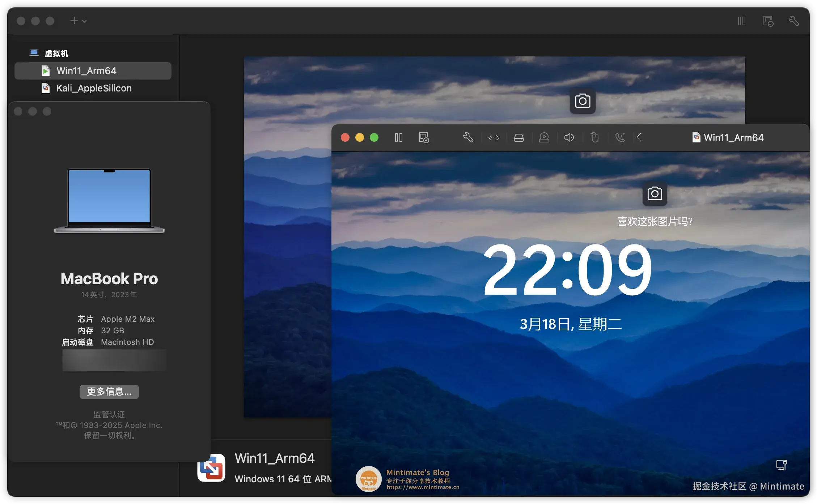The width and height of the screenshot is (817, 504).
Task: Open the power options phone icon
Action: point(620,137)
